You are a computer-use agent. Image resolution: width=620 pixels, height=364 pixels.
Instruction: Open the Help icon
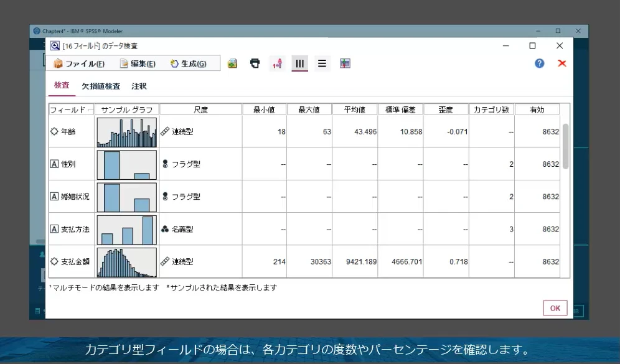click(539, 63)
